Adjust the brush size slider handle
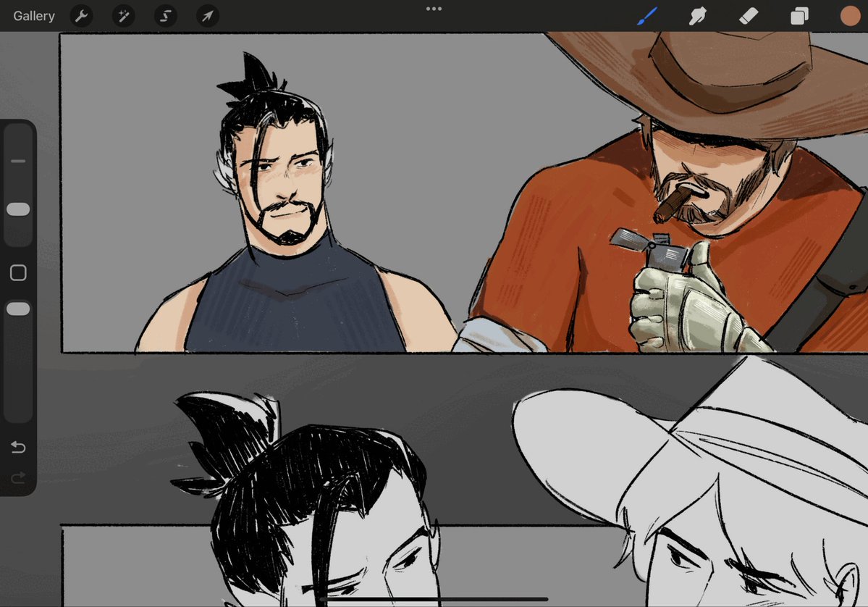Image resolution: width=868 pixels, height=607 pixels. (18, 209)
